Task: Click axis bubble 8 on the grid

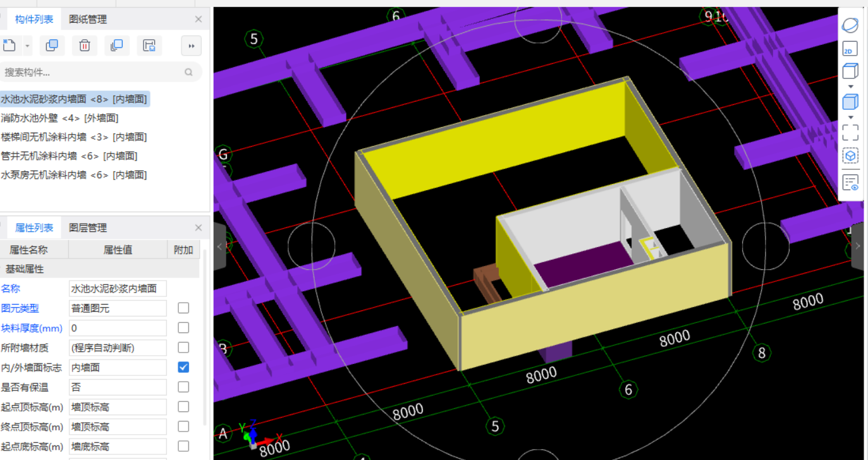Action: pyautogui.click(x=762, y=353)
